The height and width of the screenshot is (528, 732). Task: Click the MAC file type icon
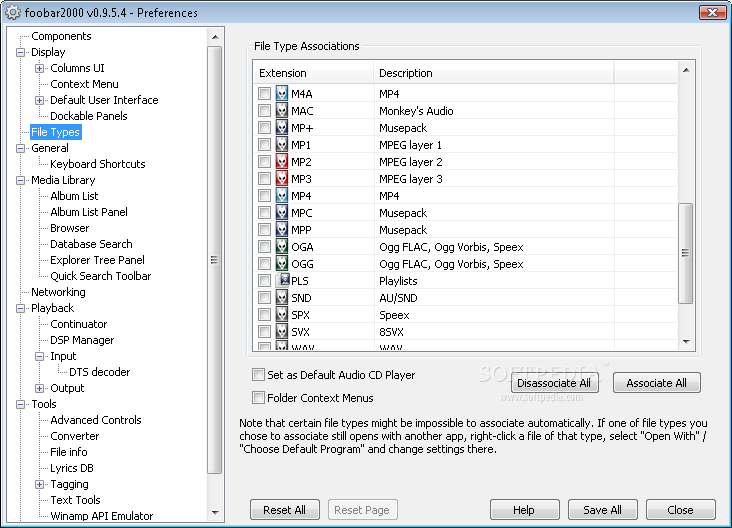coord(282,111)
